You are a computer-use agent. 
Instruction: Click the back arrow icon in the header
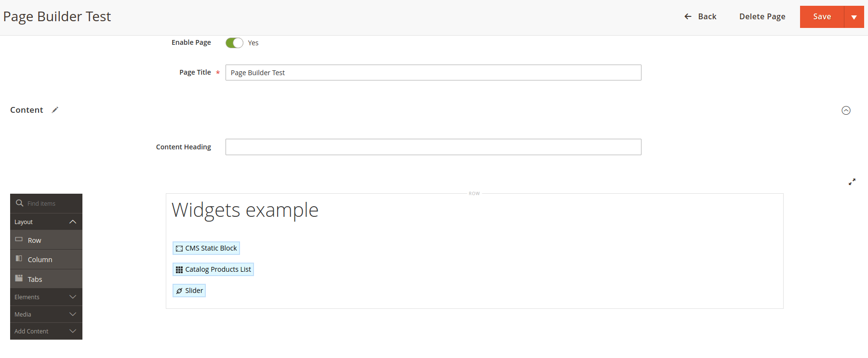tap(687, 16)
